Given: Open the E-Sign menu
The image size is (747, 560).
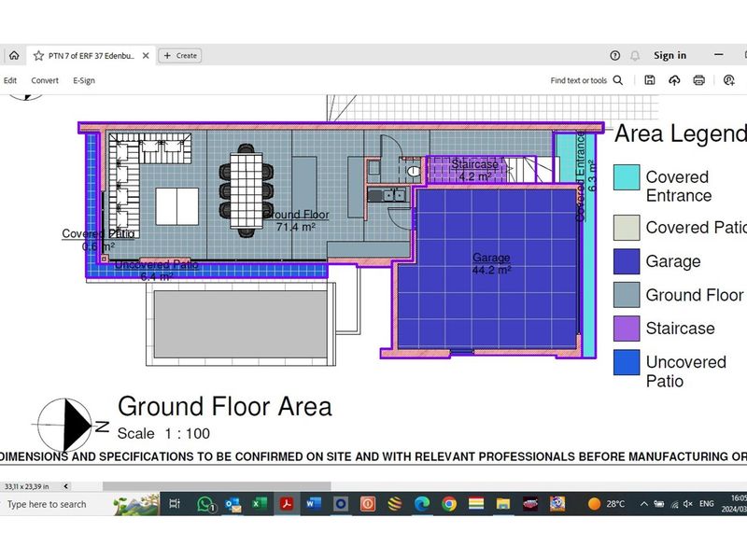Looking at the screenshot, I should (84, 81).
